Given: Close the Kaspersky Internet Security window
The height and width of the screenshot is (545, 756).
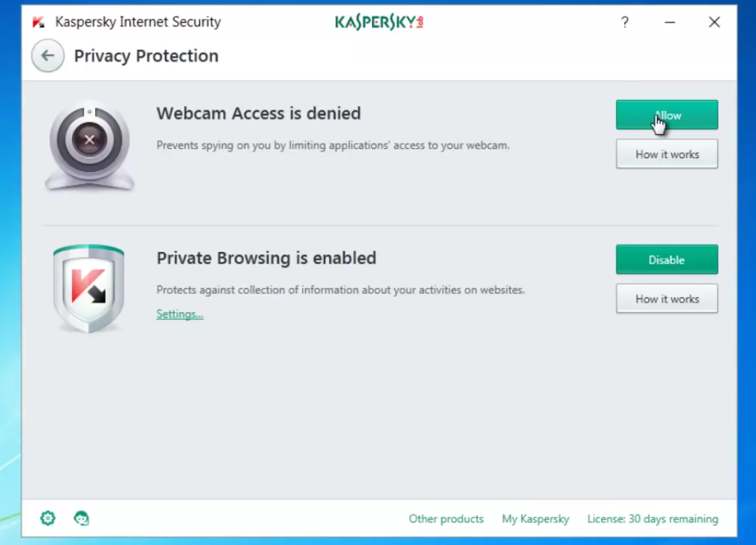Looking at the screenshot, I should [x=714, y=22].
